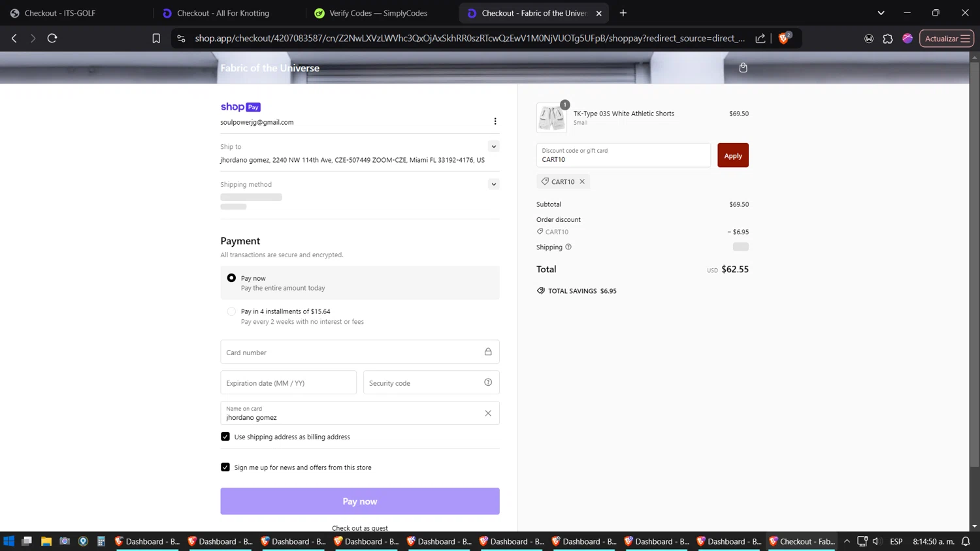Open the notifications bell in system tray
Viewport: 980px width, 551px height.
point(966,541)
